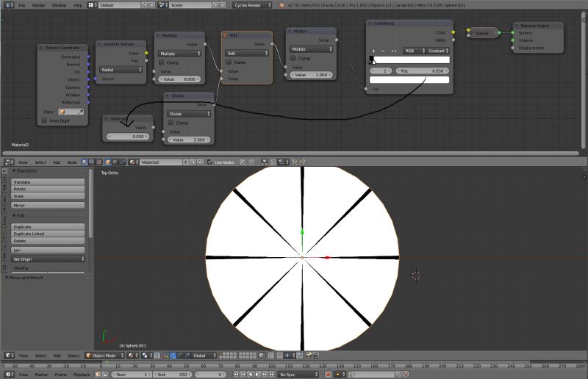The height and width of the screenshot is (379, 588).
Task: Open the Help menu
Action: pos(78,5)
